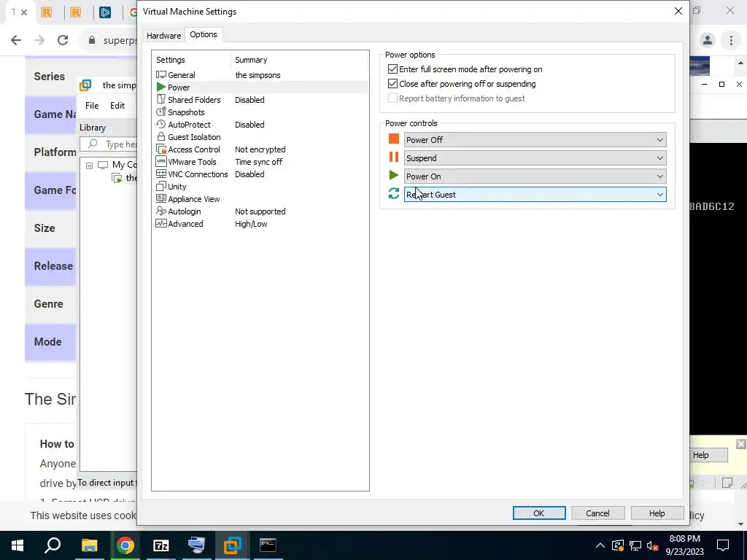
Task: Open the File menu in VMware
Action: (92, 106)
